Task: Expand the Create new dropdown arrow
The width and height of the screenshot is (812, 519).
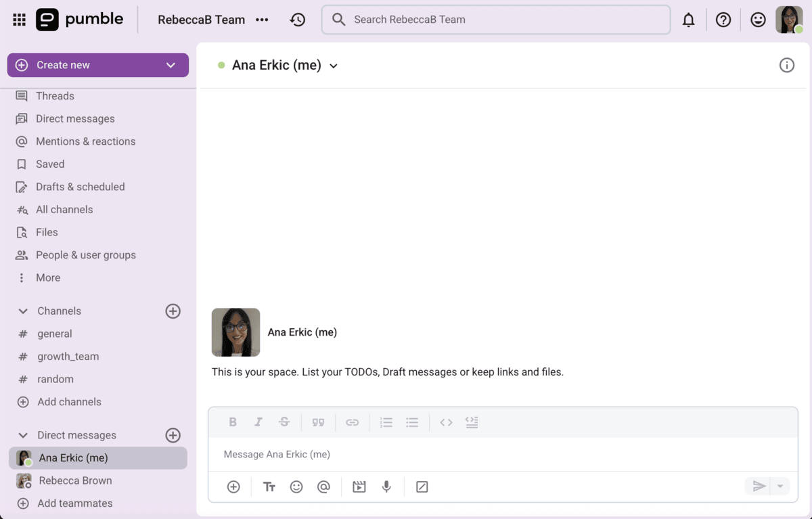Action: tap(171, 65)
